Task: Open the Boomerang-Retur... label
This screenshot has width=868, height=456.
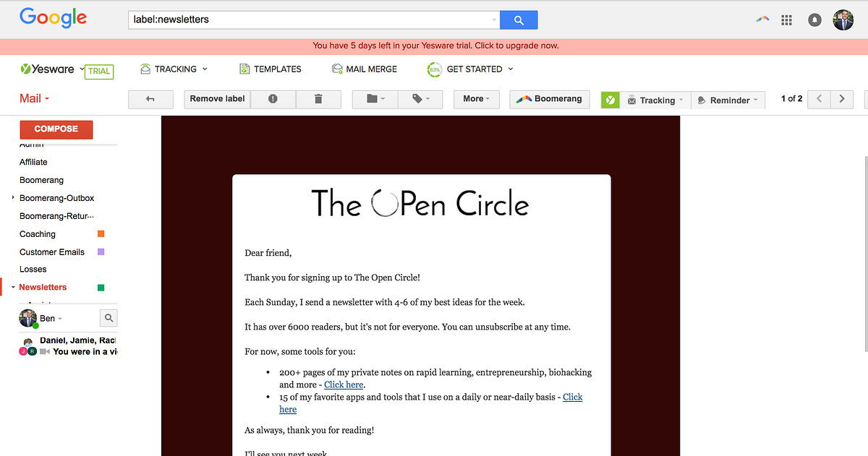Action: coord(56,216)
